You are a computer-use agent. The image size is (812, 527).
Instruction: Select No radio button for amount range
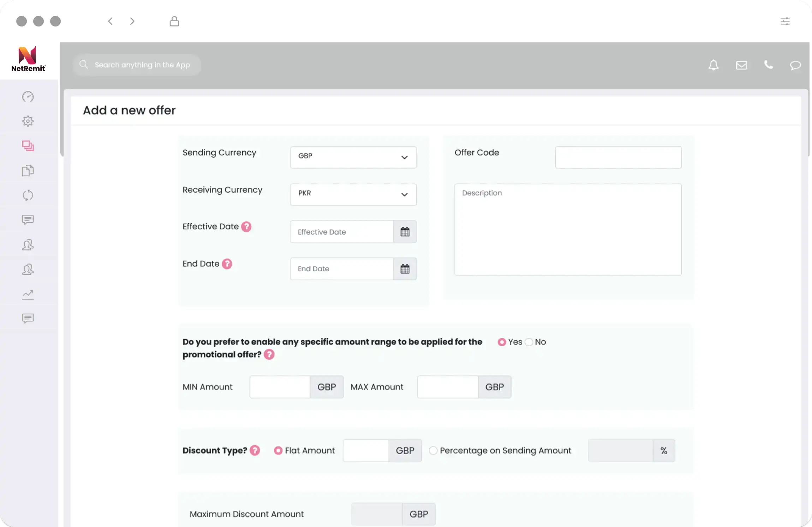529,342
